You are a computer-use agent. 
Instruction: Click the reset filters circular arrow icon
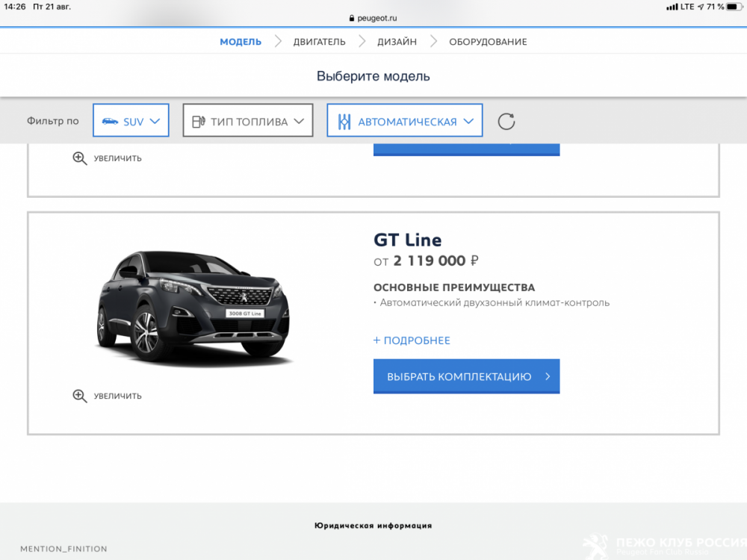coord(506,122)
